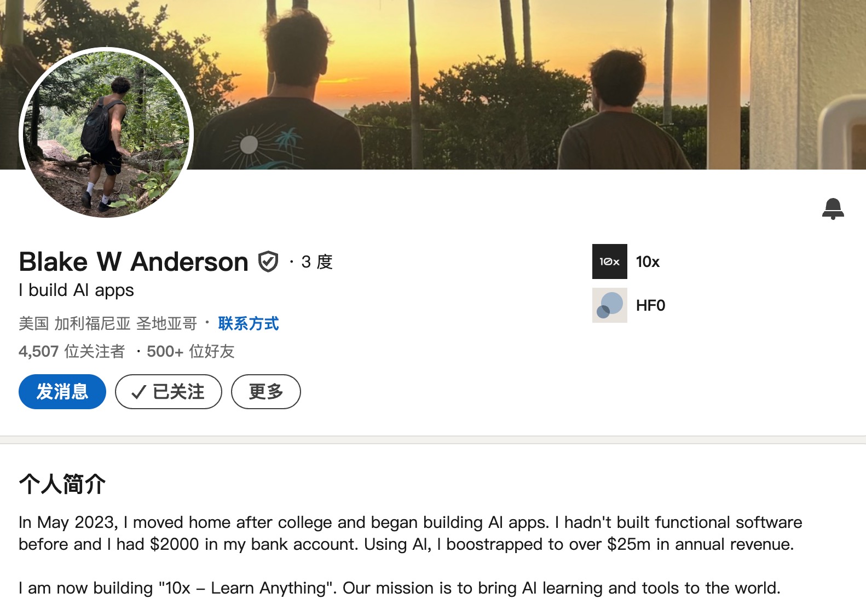The width and height of the screenshot is (866, 616).
Task: Open the HF0 company logo
Action: pos(610,305)
